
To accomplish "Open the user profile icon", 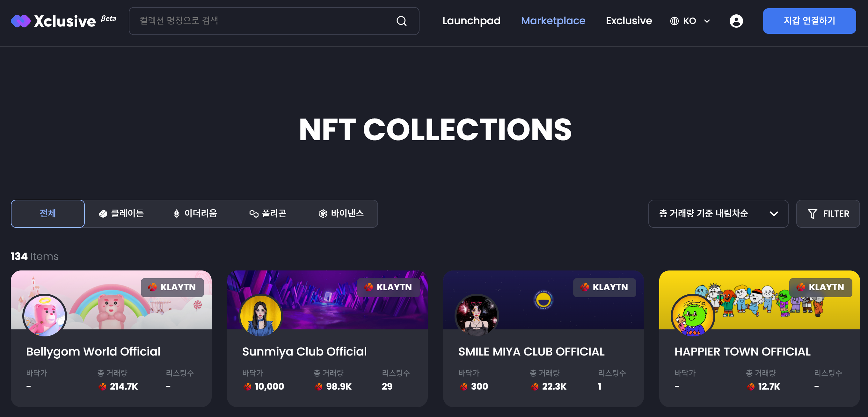I will [736, 21].
